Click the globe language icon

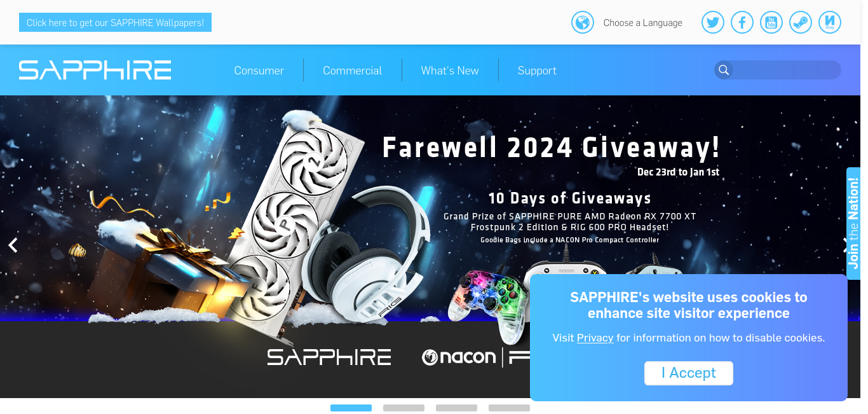tap(583, 23)
